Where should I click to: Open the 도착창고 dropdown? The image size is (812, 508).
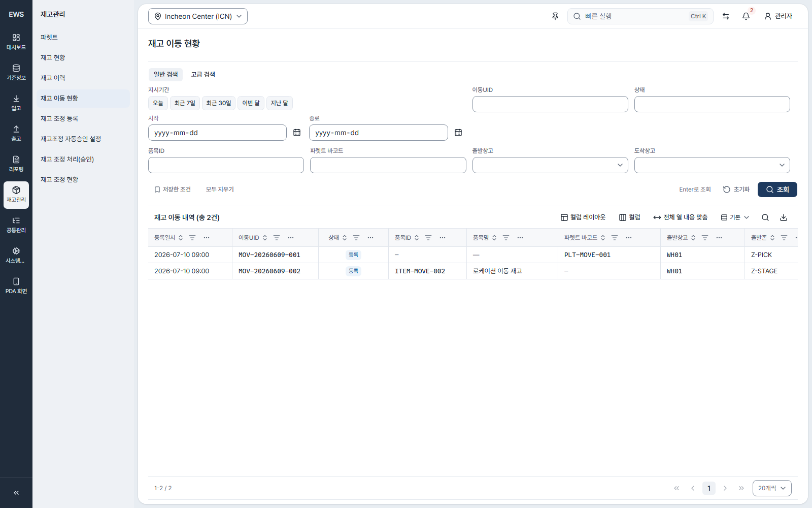point(712,165)
